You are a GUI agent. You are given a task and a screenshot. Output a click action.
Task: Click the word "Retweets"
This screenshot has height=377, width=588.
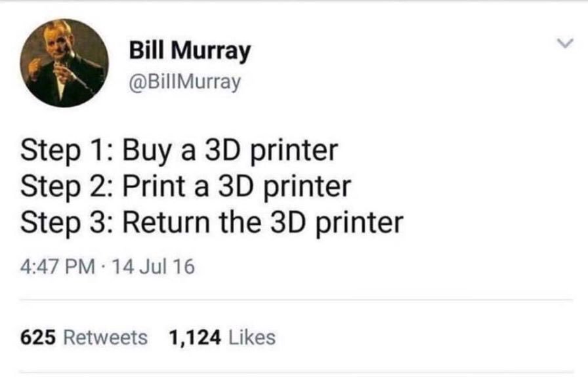tap(106, 337)
